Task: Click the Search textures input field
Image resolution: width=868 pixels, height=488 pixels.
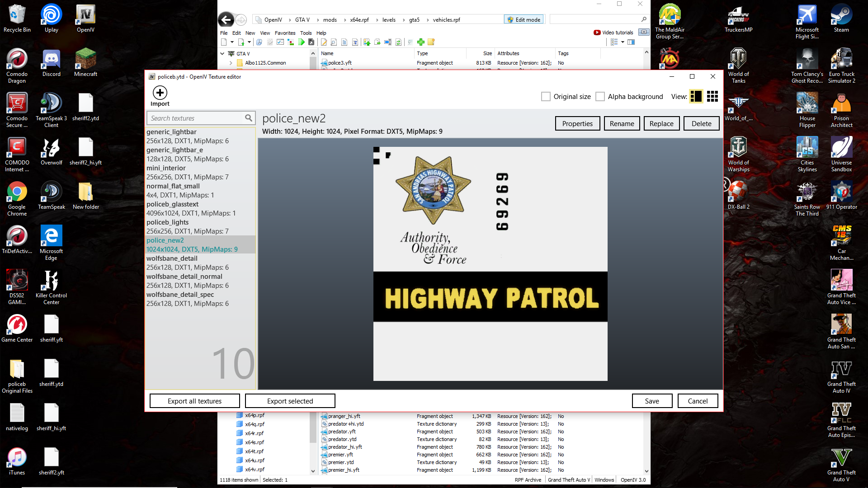Action: 195,118
